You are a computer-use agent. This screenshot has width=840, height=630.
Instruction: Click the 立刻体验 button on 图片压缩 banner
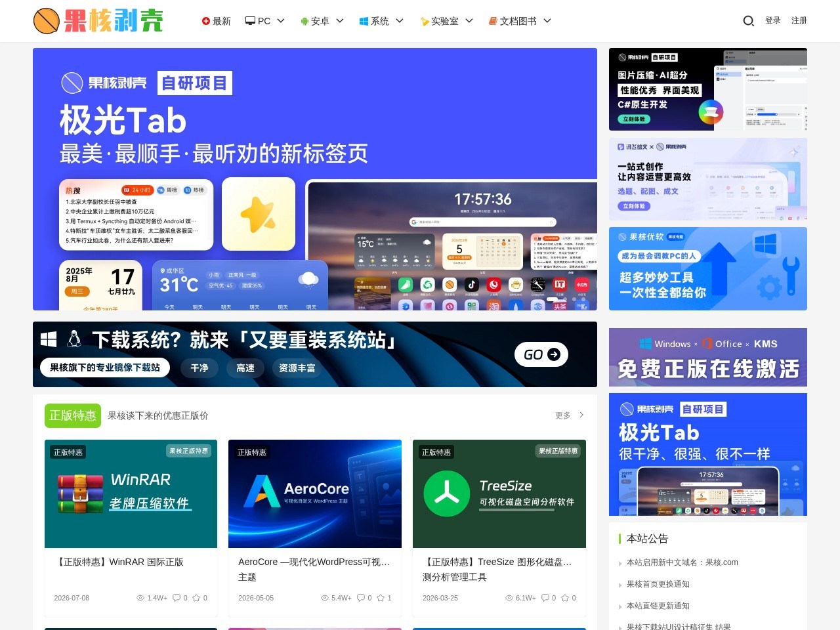[x=634, y=119]
